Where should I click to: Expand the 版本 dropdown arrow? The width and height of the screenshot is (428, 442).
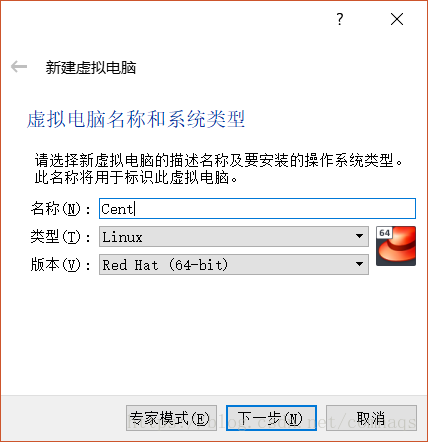[x=359, y=264]
